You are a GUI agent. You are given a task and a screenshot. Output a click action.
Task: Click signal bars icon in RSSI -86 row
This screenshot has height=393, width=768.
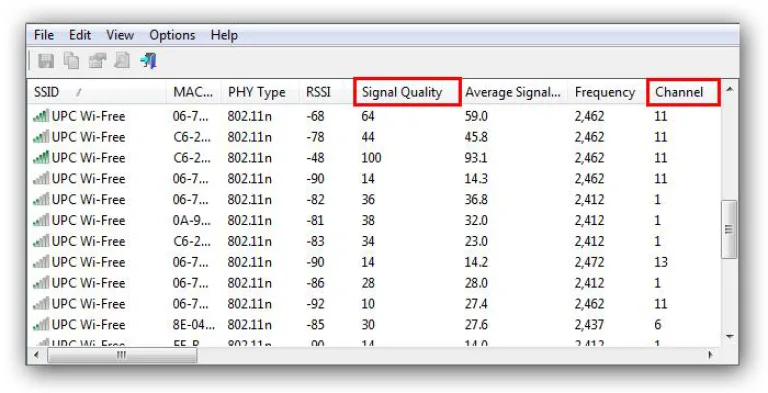(x=41, y=283)
